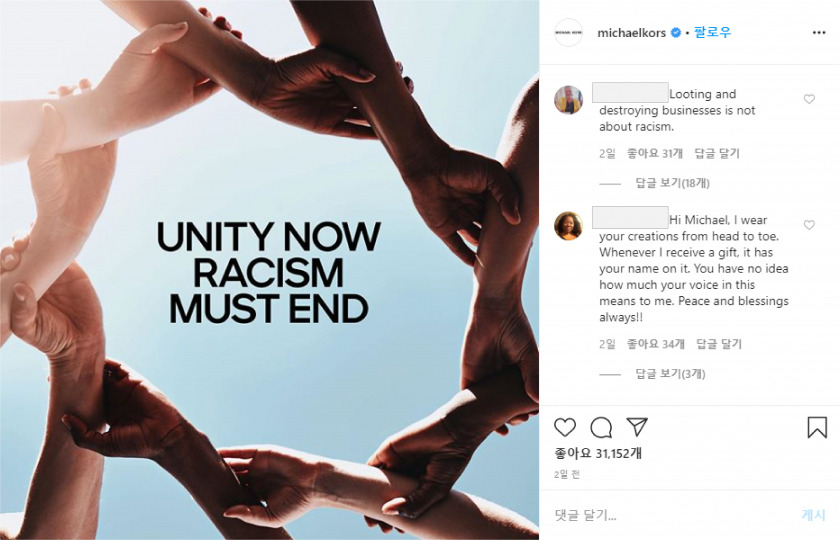View who liked: 좋아요 31,152개
Image resolution: width=840 pixels, height=540 pixels.
(598, 454)
